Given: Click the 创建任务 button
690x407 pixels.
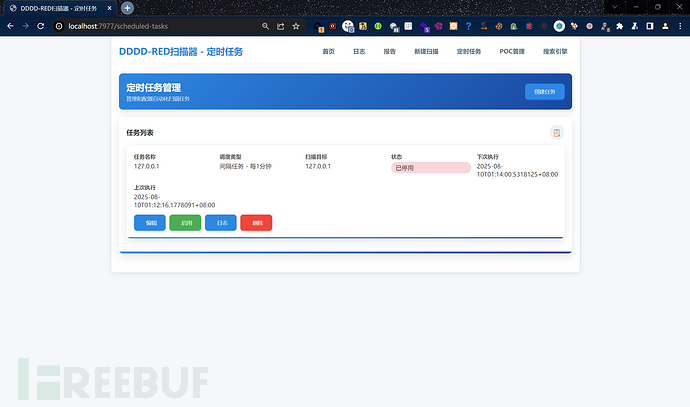Looking at the screenshot, I should tap(545, 92).
